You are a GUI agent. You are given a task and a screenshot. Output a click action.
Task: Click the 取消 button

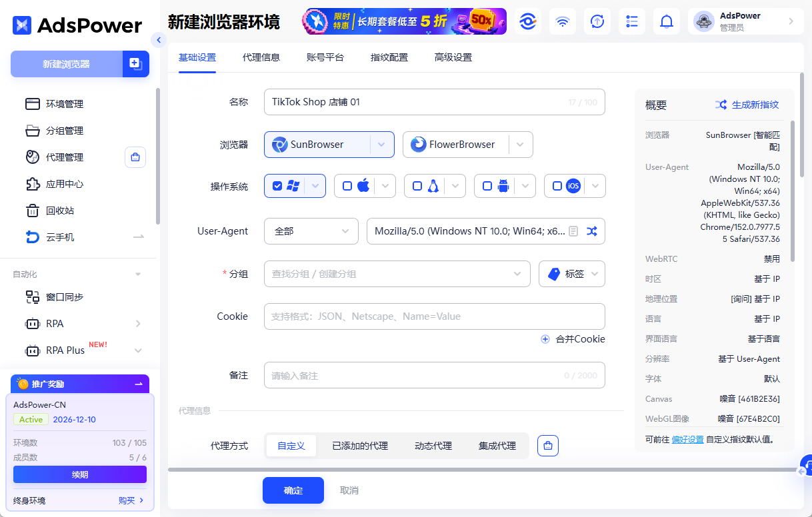349,490
